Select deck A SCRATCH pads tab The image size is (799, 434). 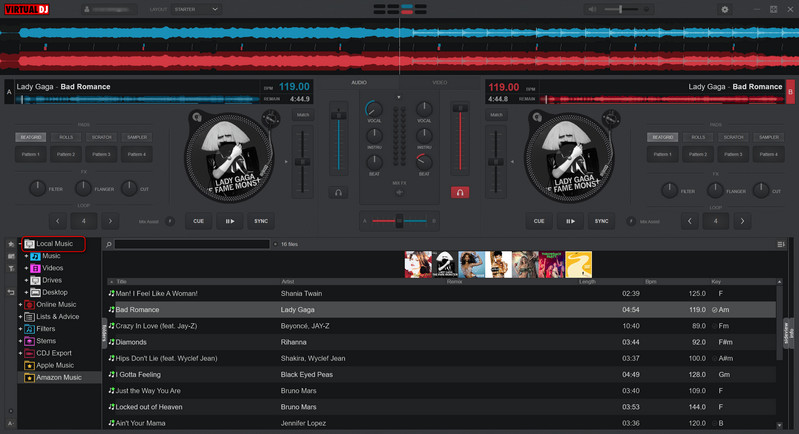(x=101, y=137)
